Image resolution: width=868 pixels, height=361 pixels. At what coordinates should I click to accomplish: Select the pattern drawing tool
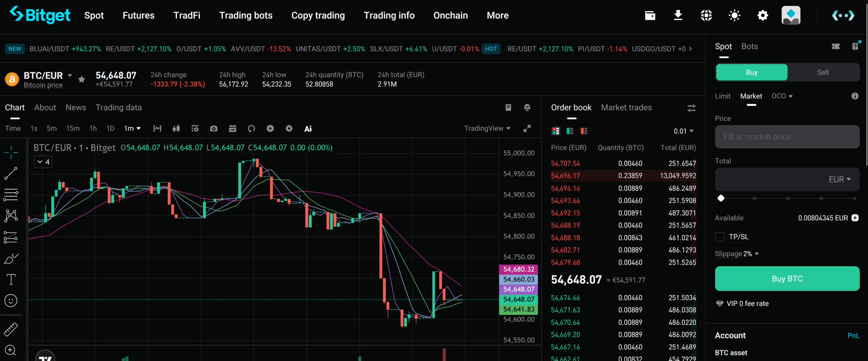point(11,216)
